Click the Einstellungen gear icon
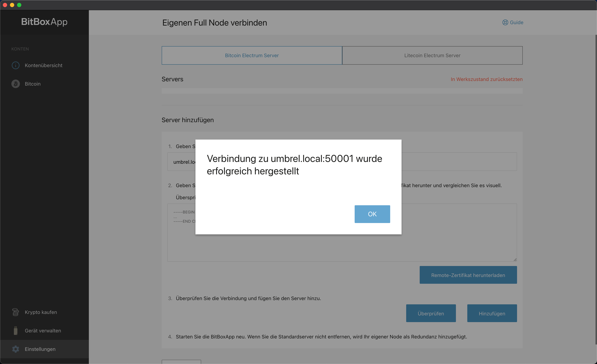This screenshot has width=597, height=364. click(16, 349)
